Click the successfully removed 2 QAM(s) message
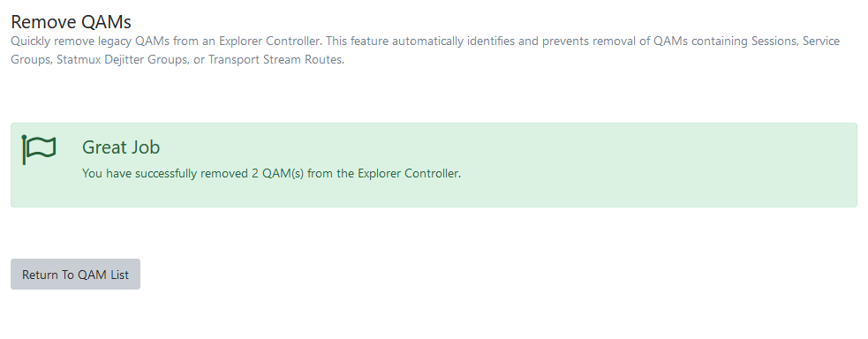Screen dimensions: 868x339 click(271, 173)
